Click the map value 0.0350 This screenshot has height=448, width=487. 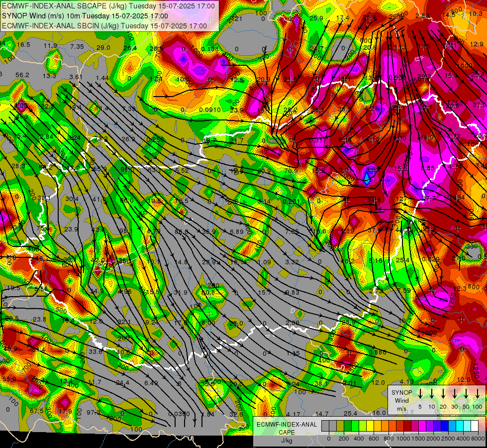(x=179, y=414)
